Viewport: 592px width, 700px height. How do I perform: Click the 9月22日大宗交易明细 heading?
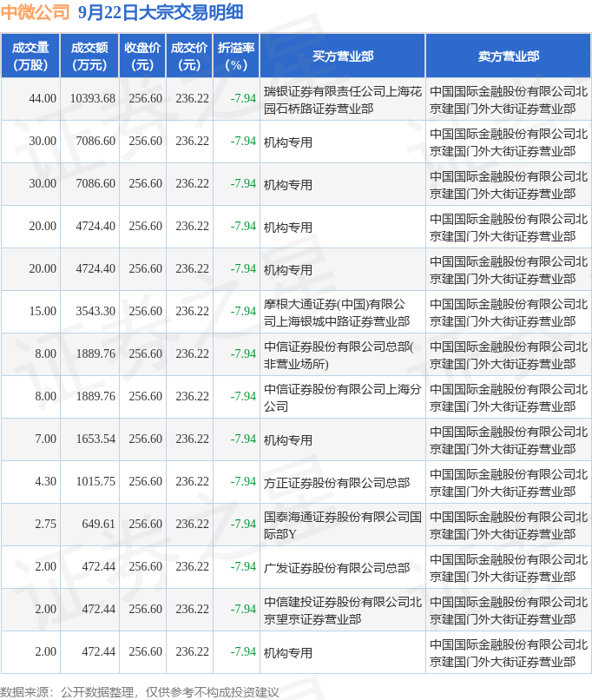pyautogui.click(x=161, y=12)
